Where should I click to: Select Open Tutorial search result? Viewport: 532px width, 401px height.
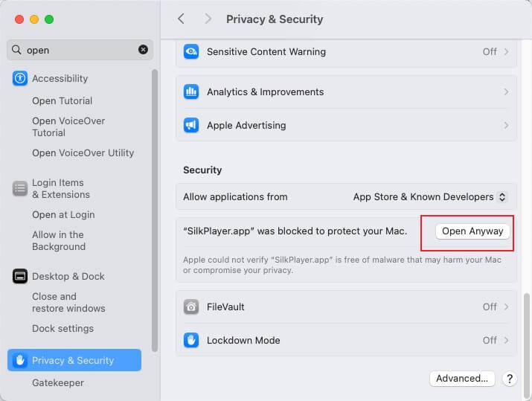point(62,100)
